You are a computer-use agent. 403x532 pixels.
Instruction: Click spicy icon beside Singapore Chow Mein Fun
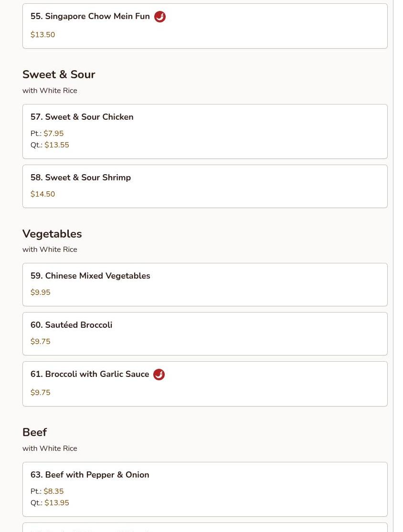(160, 17)
